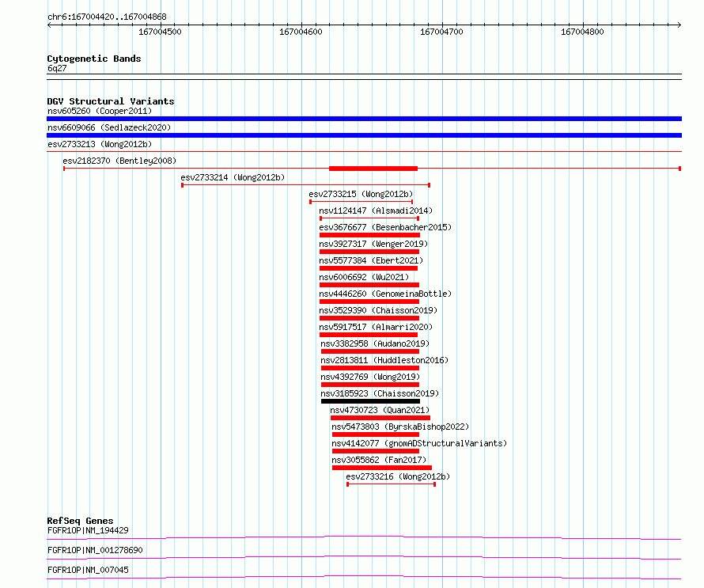The image size is (704, 588).
Task: Open the RefSeq Genes track title
Action: (80, 521)
